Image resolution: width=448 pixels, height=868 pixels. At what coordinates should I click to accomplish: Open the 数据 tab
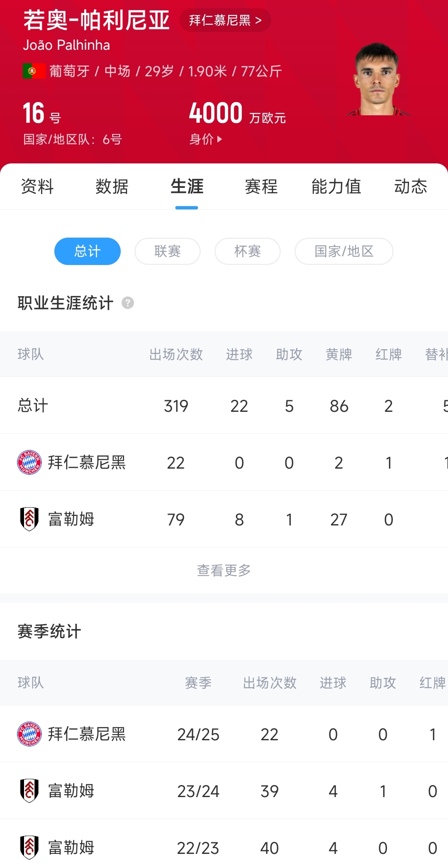pyautogui.click(x=112, y=187)
